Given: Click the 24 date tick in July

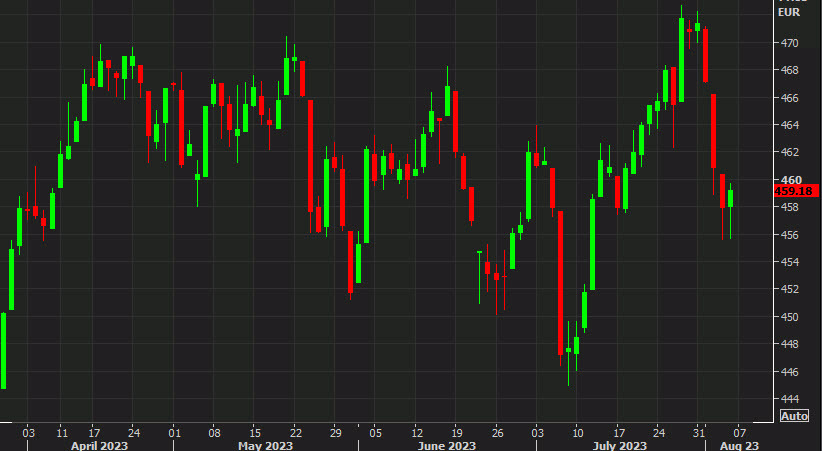Looking at the screenshot, I should (x=659, y=433).
